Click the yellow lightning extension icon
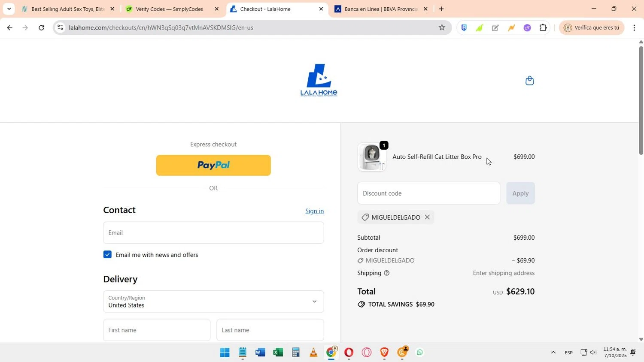The width and height of the screenshot is (644, 362). [x=511, y=27]
